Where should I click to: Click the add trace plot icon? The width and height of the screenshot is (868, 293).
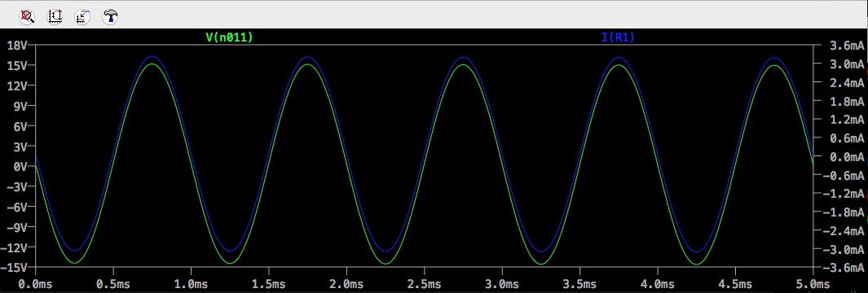click(x=82, y=16)
